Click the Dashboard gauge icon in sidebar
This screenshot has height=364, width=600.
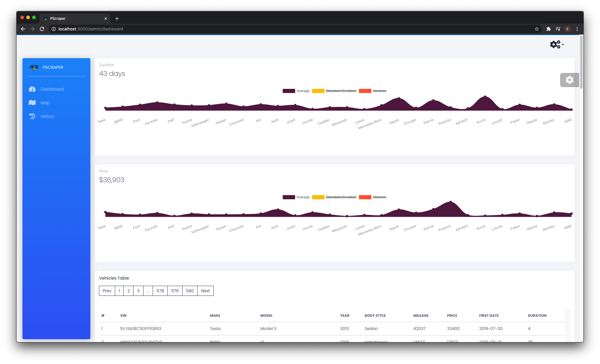click(32, 89)
